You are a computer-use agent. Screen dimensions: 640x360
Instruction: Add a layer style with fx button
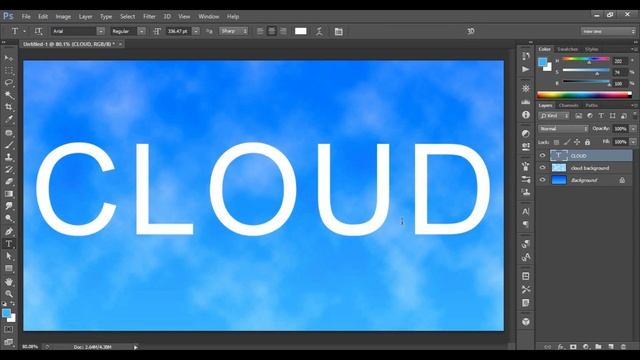pos(560,347)
